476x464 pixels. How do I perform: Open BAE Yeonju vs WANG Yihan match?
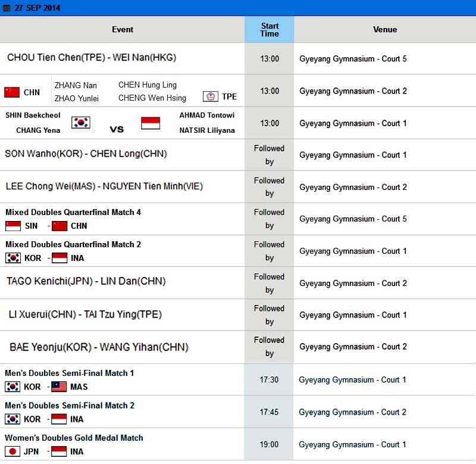coord(99,347)
